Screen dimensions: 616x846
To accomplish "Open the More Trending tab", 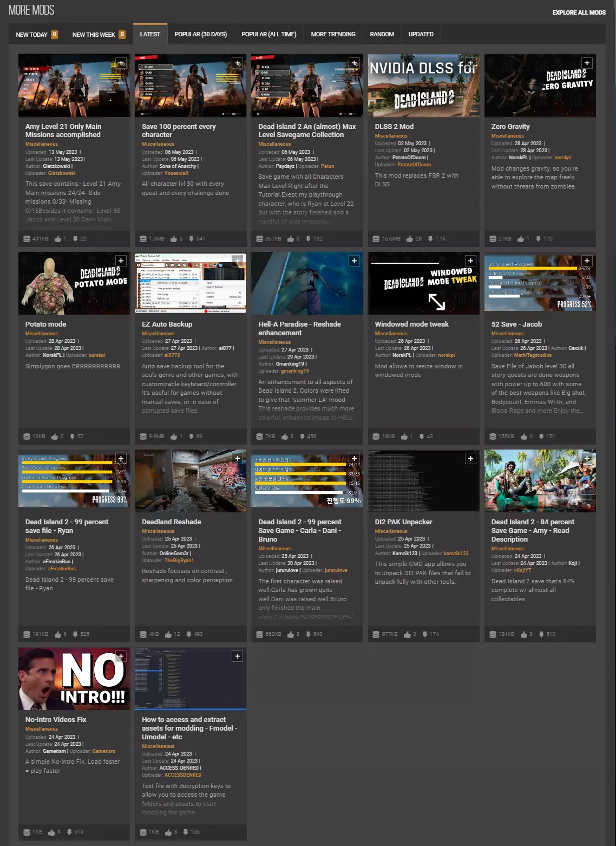I will coord(333,34).
